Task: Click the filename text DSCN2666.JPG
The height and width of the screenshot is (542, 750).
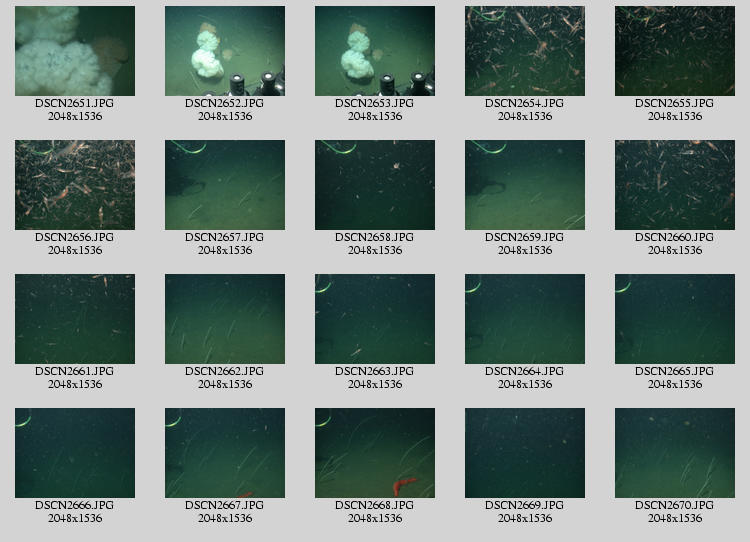Action: click(x=75, y=505)
